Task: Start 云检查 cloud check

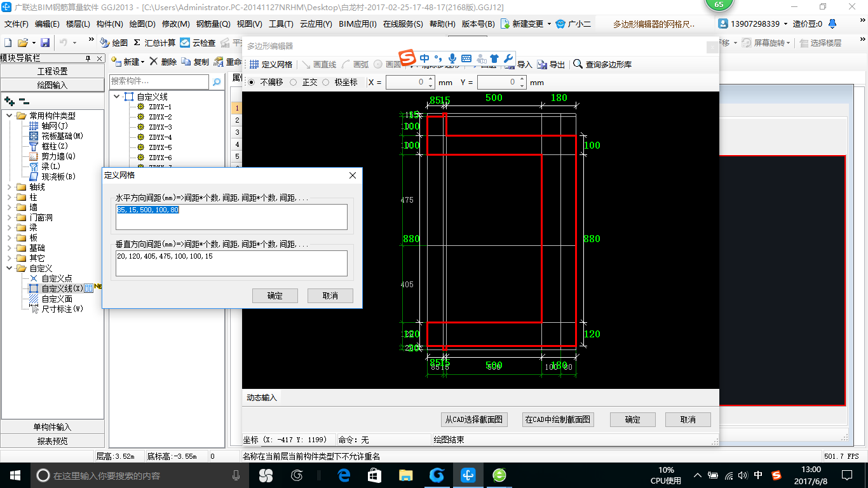Action: pyautogui.click(x=198, y=43)
